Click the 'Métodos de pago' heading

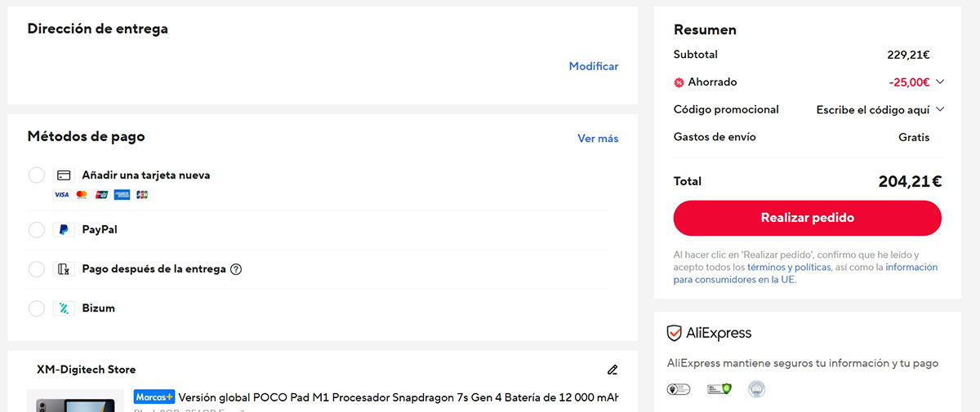click(x=87, y=136)
